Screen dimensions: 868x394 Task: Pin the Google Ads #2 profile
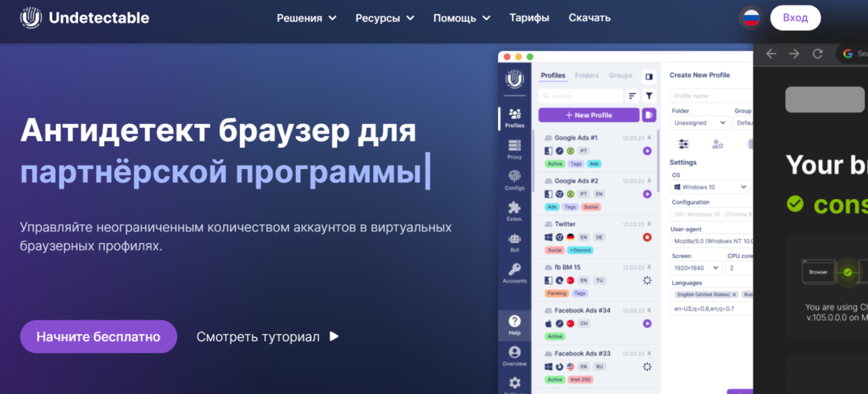point(649,181)
